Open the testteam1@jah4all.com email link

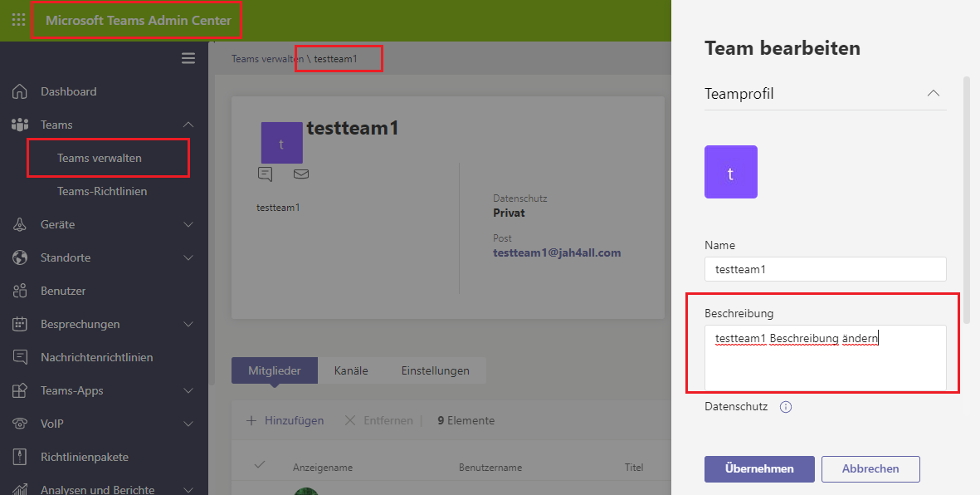[x=557, y=252]
